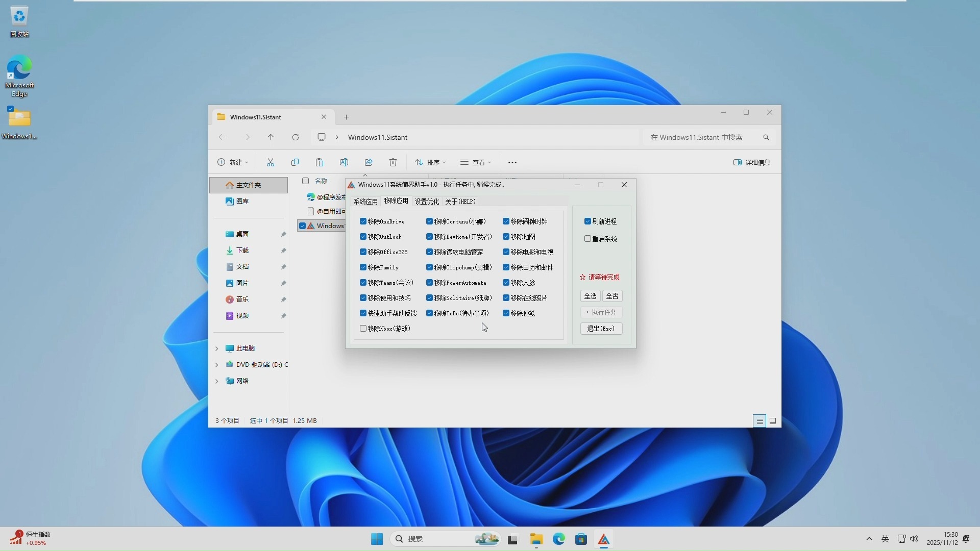Click the 全选 select-all button
Viewport: 980px width, 551px height.
coord(590,296)
